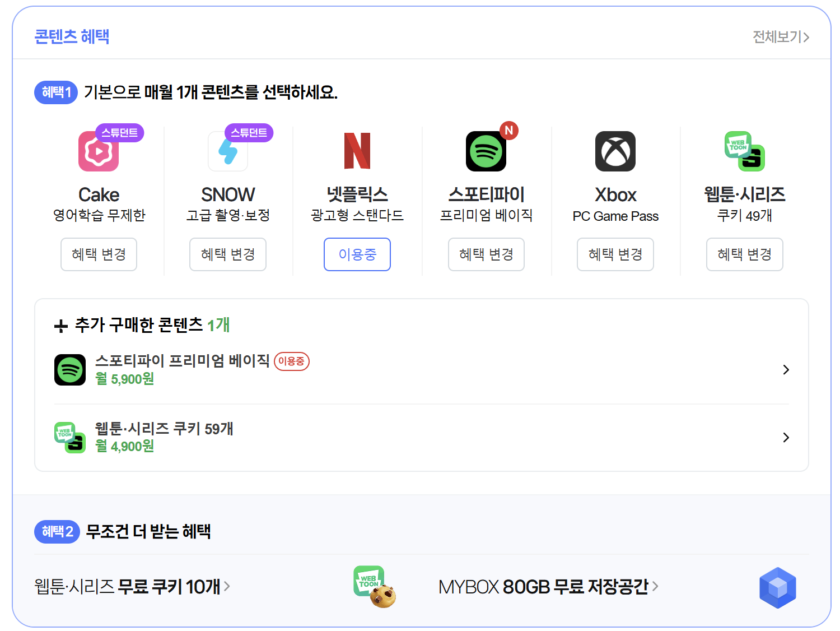The image size is (840, 631).
Task: Expand the 웹툰·시리즈 쿠키 59개 row chevron
Action: coord(786,437)
